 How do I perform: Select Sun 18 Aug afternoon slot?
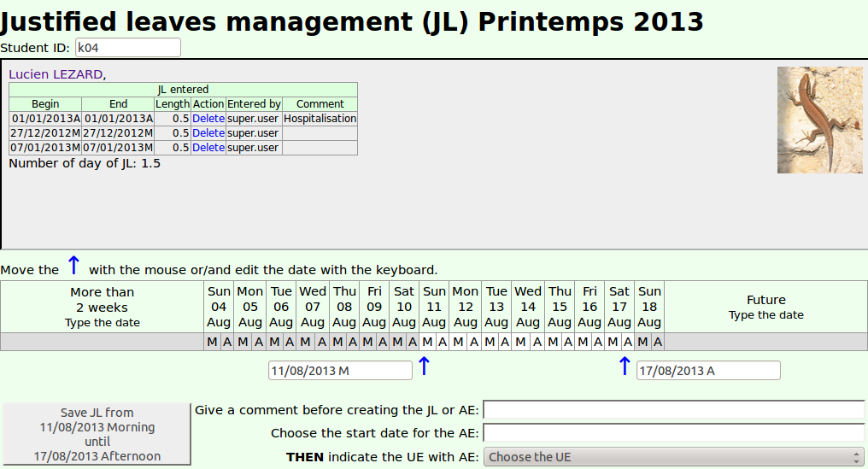point(657,342)
